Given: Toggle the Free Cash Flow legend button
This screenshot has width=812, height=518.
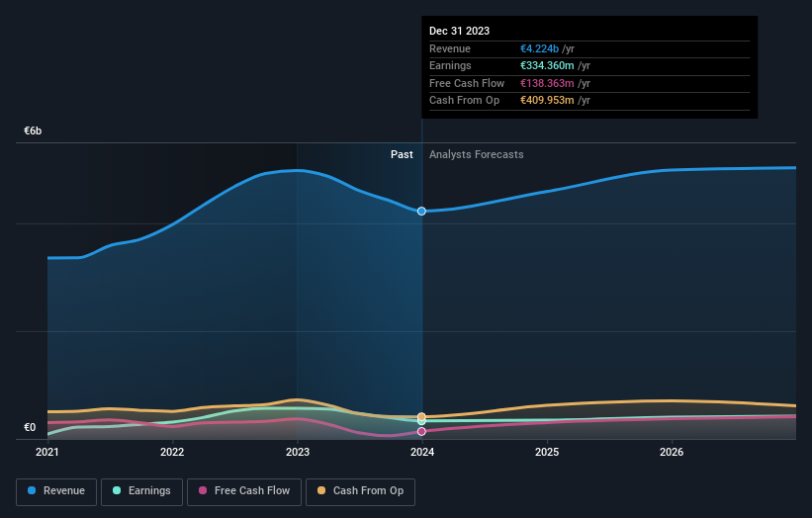Looking at the screenshot, I should click(x=244, y=491).
